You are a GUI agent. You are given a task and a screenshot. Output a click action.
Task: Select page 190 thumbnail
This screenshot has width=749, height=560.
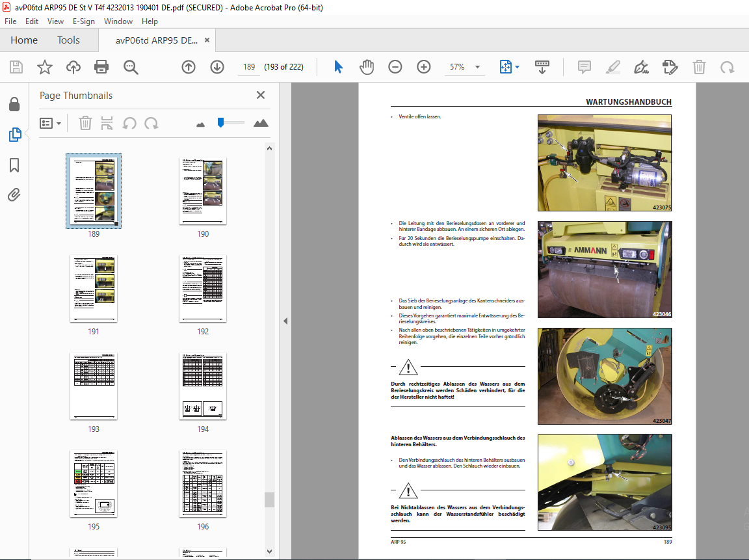[203, 191]
